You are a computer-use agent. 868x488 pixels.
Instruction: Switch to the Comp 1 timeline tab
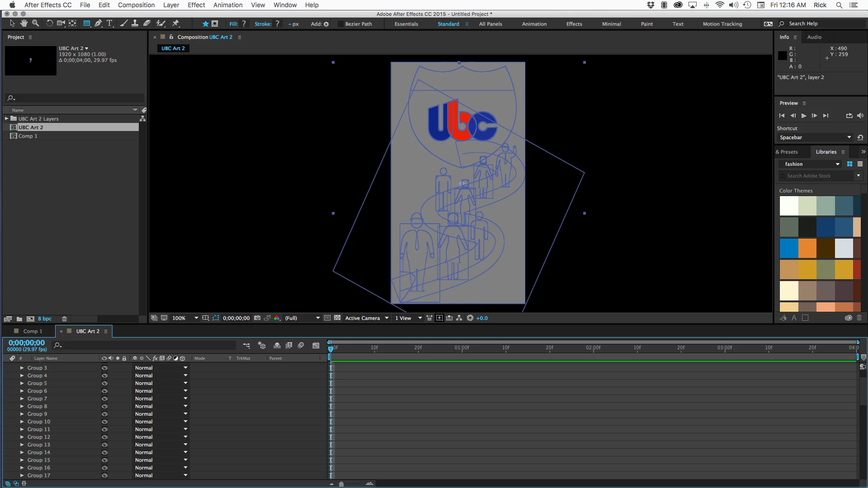click(33, 331)
